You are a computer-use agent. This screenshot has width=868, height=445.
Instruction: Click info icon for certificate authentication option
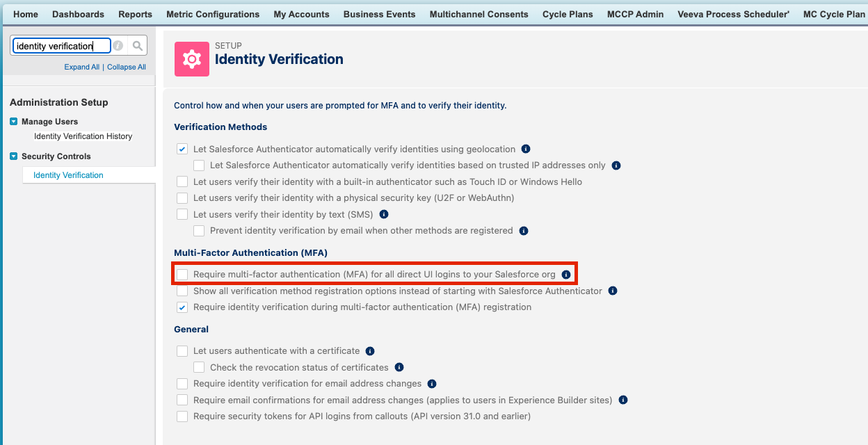(x=370, y=351)
